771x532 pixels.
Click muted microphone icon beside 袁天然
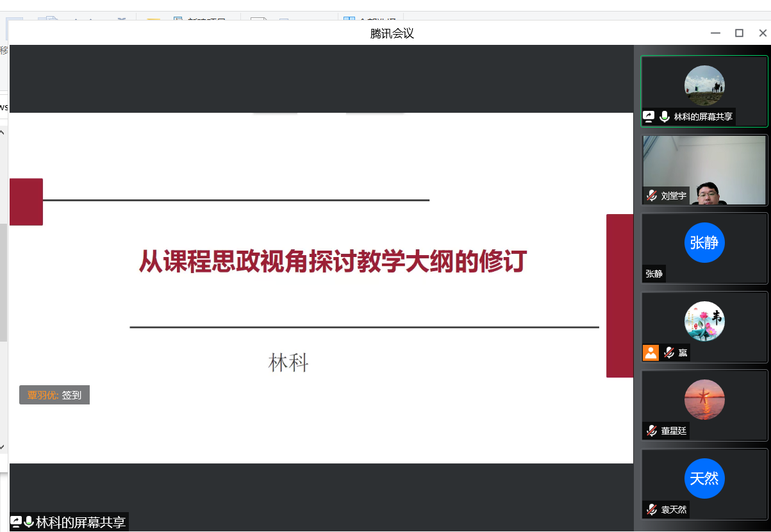tap(652, 510)
